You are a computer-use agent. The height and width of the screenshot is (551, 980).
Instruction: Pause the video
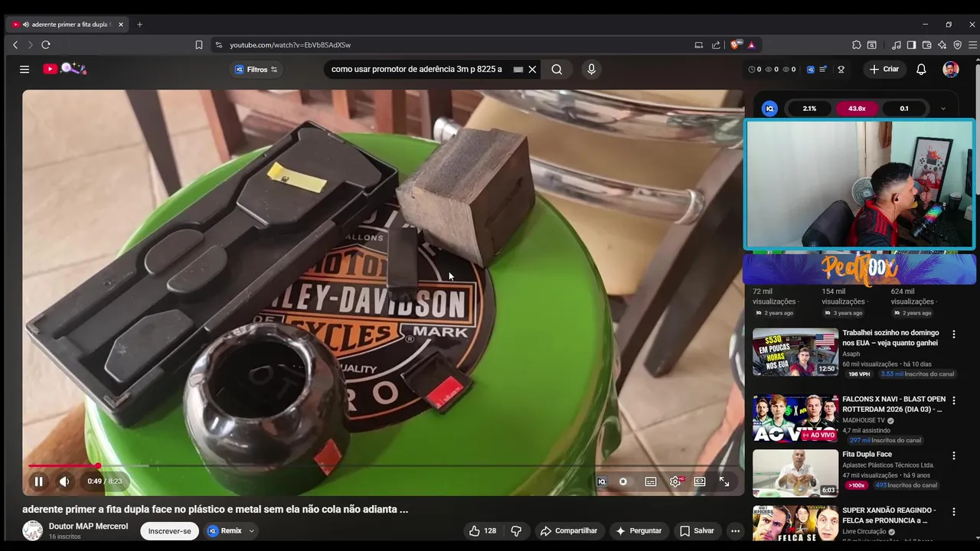coord(38,481)
